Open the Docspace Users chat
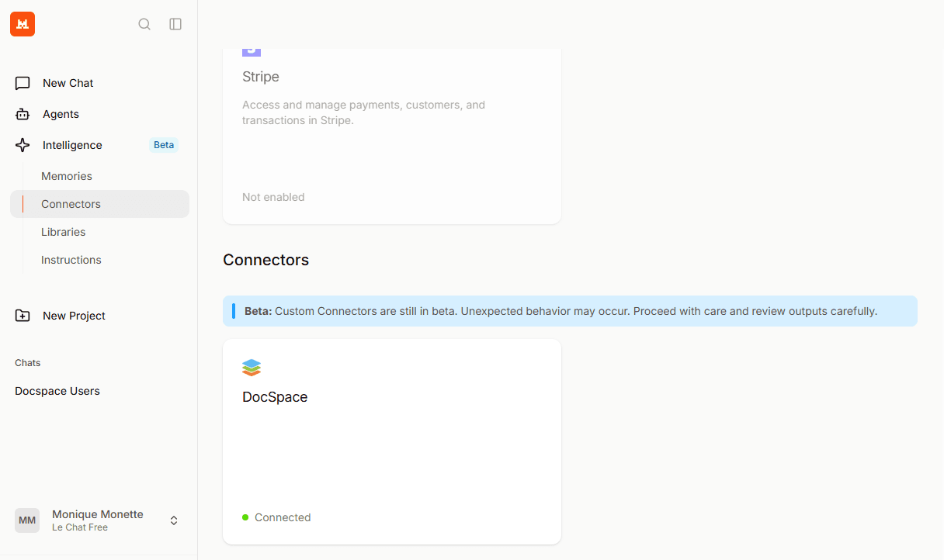The width and height of the screenshot is (944, 560). click(x=57, y=391)
